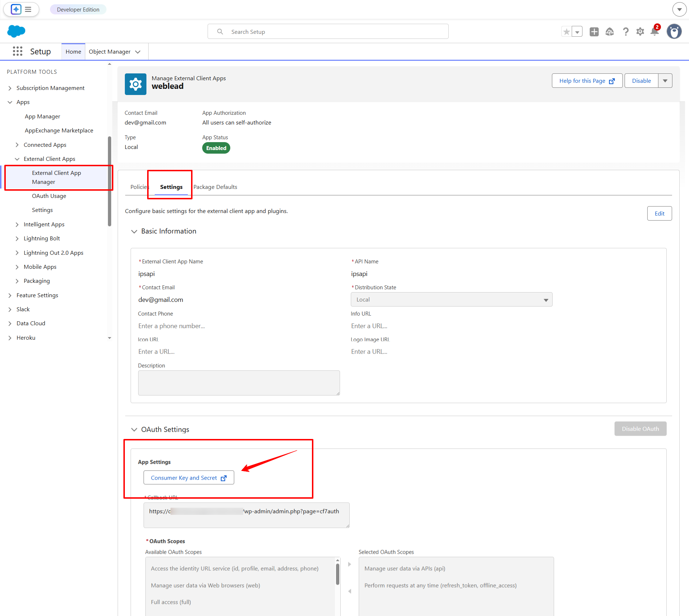Image resolution: width=689 pixels, height=616 pixels.
Task: Open the user profile avatar
Action: point(674,31)
